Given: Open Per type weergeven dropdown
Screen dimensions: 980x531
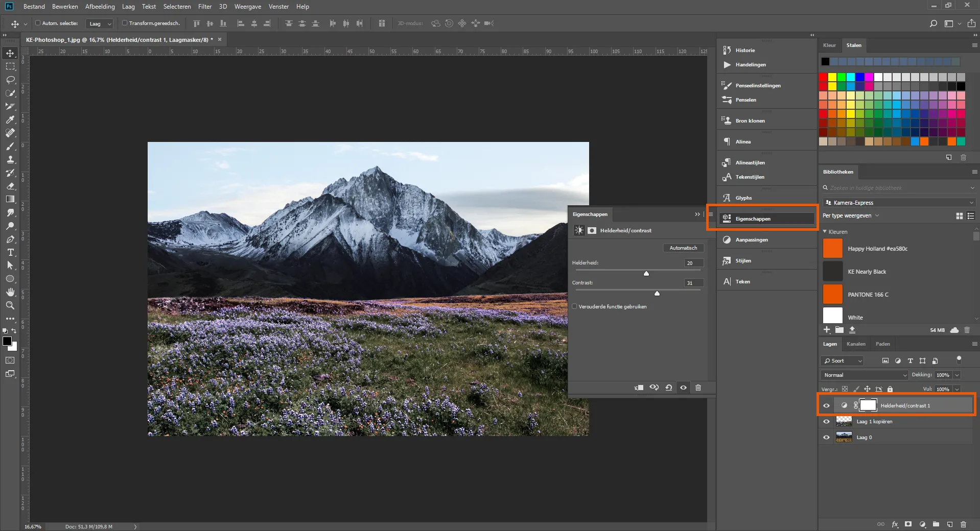Looking at the screenshot, I should 851,215.
